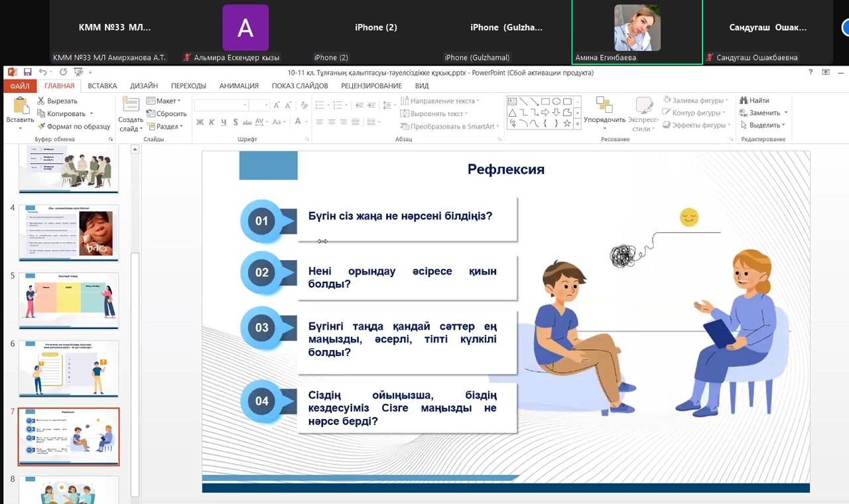Click the ФАЙЛ file button
This screenshot has width=849, height=504.
[x=19, y=86]
